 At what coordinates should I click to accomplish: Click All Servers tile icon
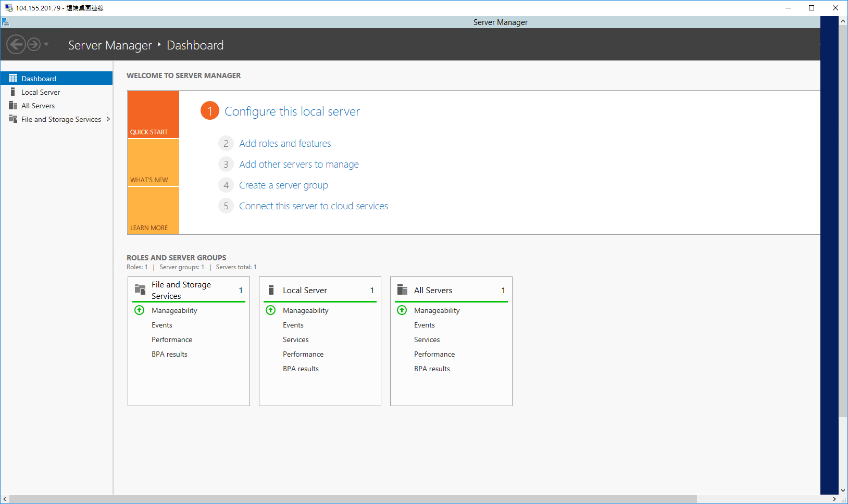click(402, 289)
